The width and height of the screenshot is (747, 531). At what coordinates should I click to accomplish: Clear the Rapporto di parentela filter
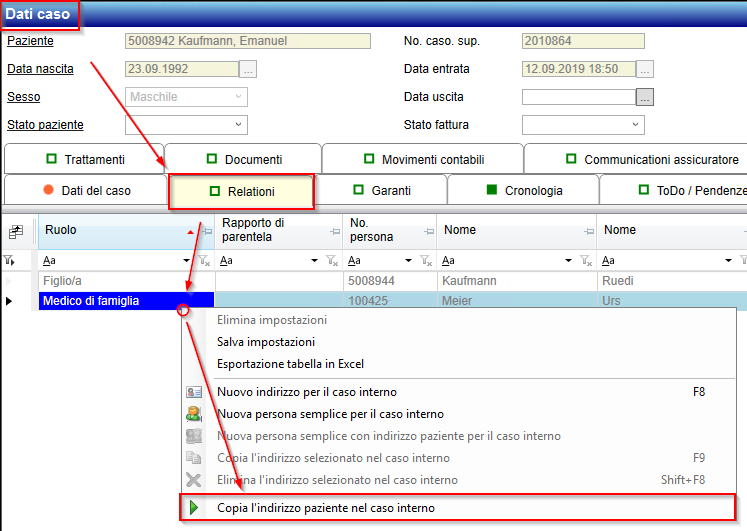pyautogui.click(x=332, y=260)
